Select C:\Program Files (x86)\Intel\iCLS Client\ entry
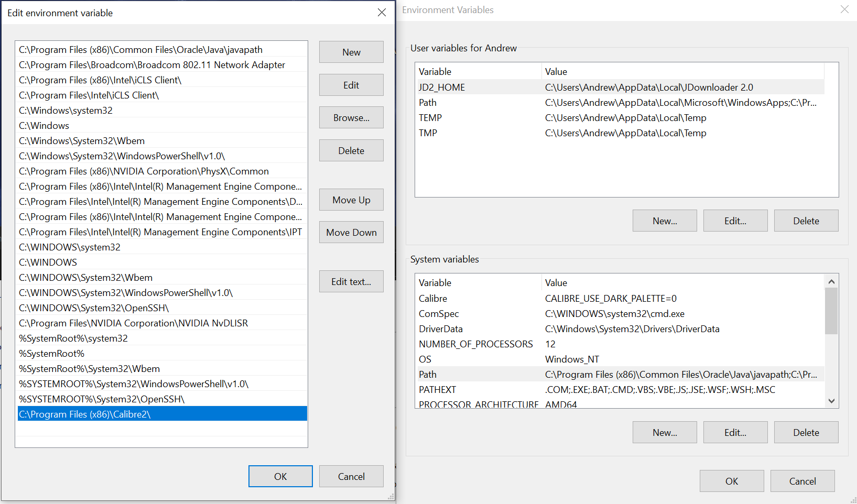857x504 pixels. (162, 80)
